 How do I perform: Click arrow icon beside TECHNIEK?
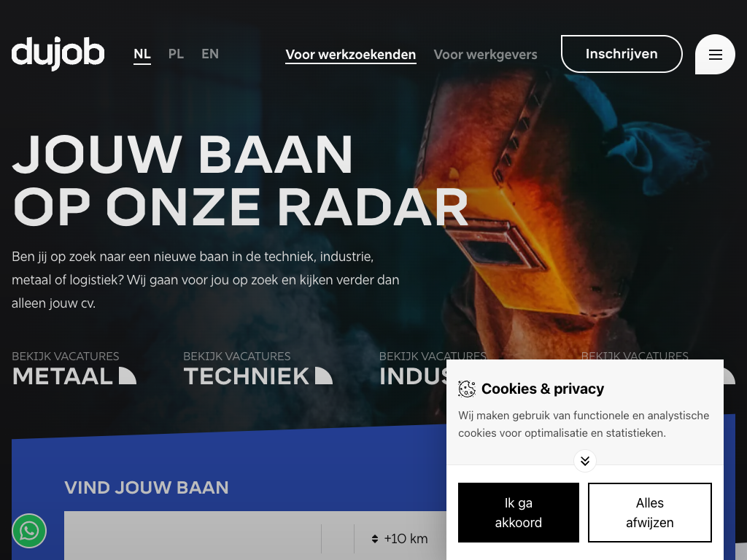323,376
